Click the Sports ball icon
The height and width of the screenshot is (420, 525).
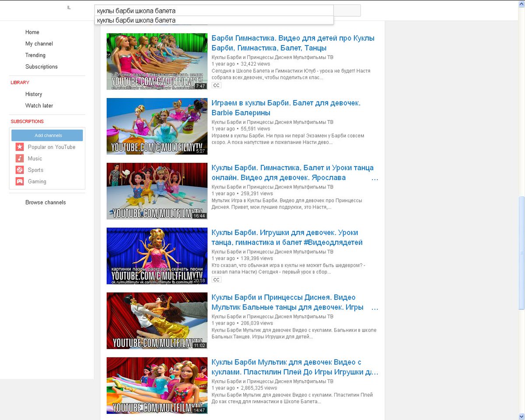pyautogui.click(x=20, y=170)
